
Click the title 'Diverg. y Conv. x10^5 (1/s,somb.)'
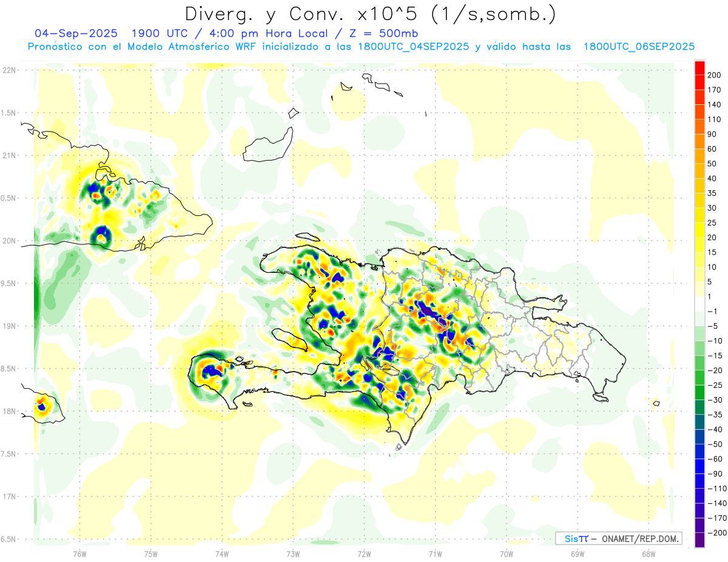[370, 13]
